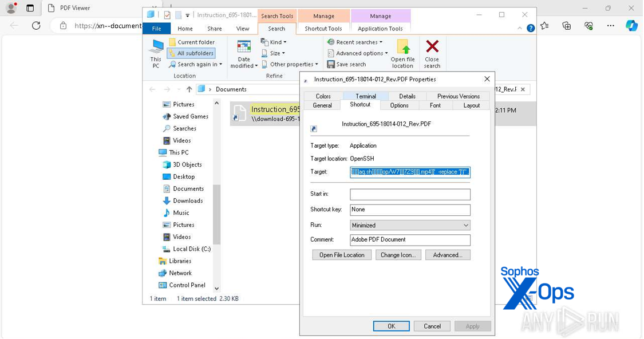The image size is (644, 339).
Task: Toggle the checkbox icon in Quick Access Toolbar
Action: [167, 15]
